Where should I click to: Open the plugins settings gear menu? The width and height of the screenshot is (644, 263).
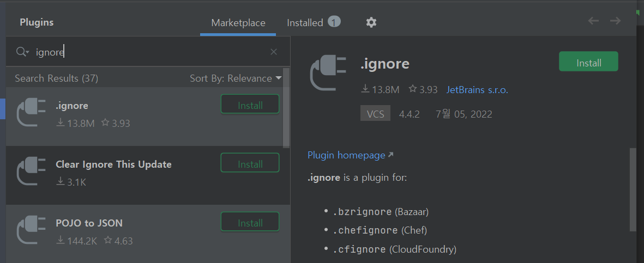[371, 22]
